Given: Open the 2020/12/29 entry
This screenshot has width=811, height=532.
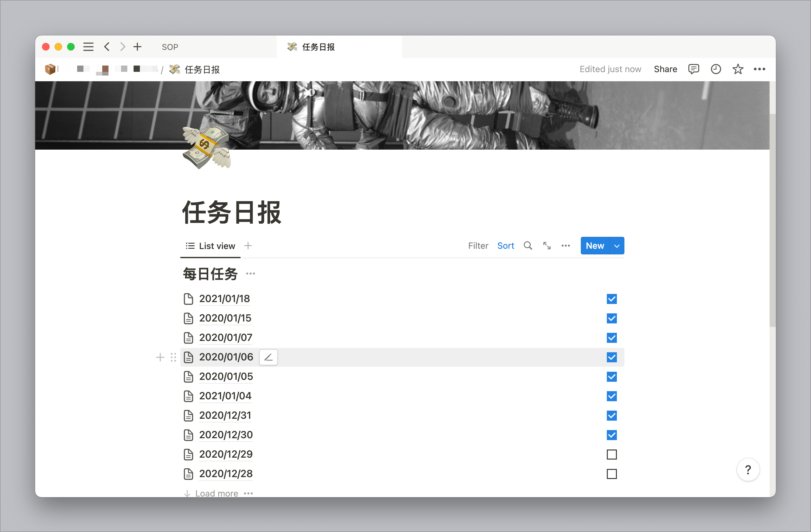Looking at the screenshot, I should pyautogui.click(x=226, y=454).
